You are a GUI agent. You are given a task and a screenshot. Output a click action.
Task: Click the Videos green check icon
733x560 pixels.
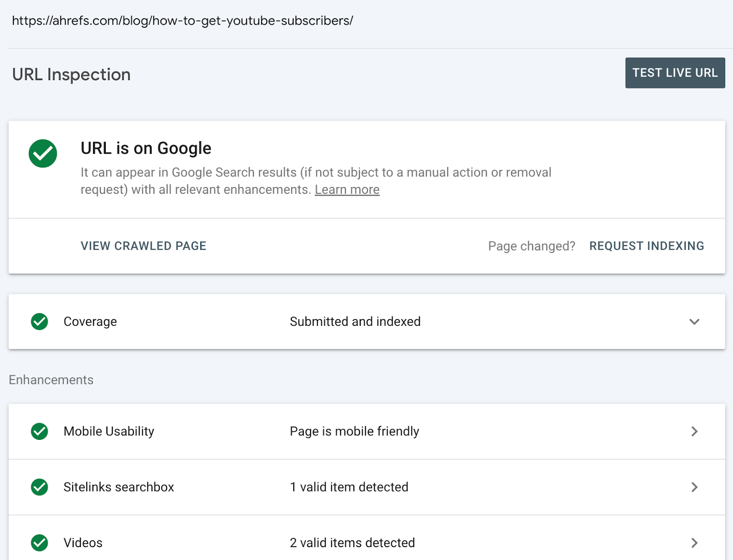tap(39, 543)
